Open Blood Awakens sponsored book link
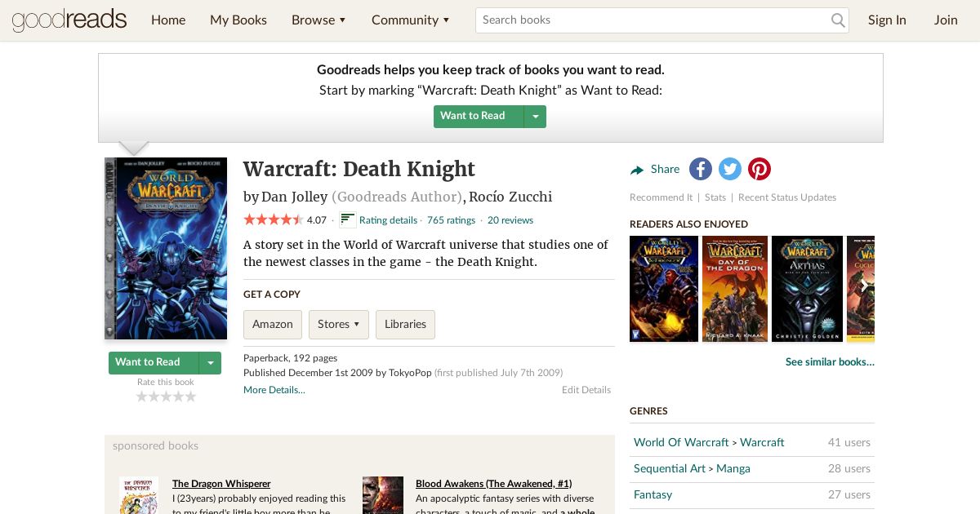The height and width of the screenshot is (514, 980). point(493,484)
